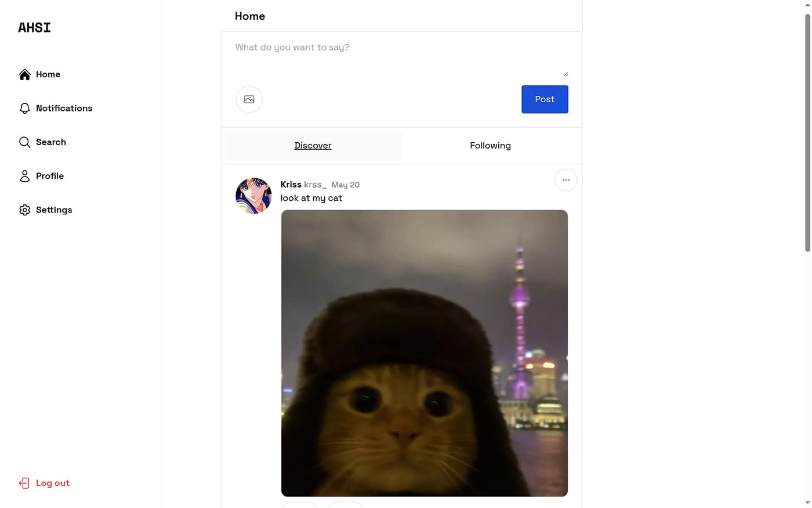Open Profile using the person icon
Screen dimensions: 812x508
[24, 176]
